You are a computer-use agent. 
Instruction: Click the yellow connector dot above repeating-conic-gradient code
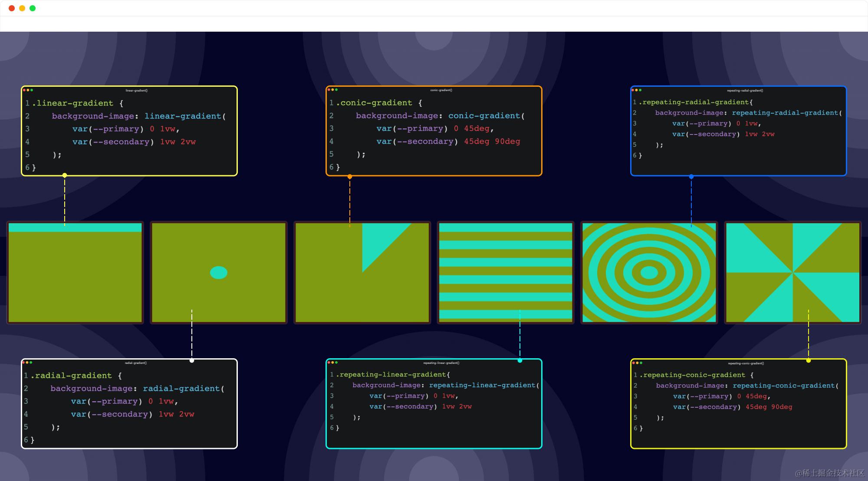[809, 360]
